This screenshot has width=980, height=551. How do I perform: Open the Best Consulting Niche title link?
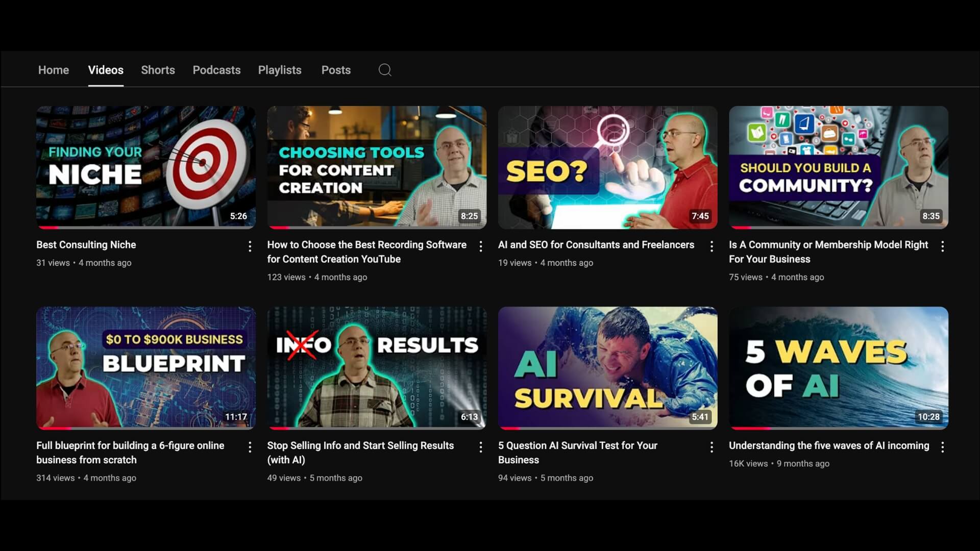(86, 245)
